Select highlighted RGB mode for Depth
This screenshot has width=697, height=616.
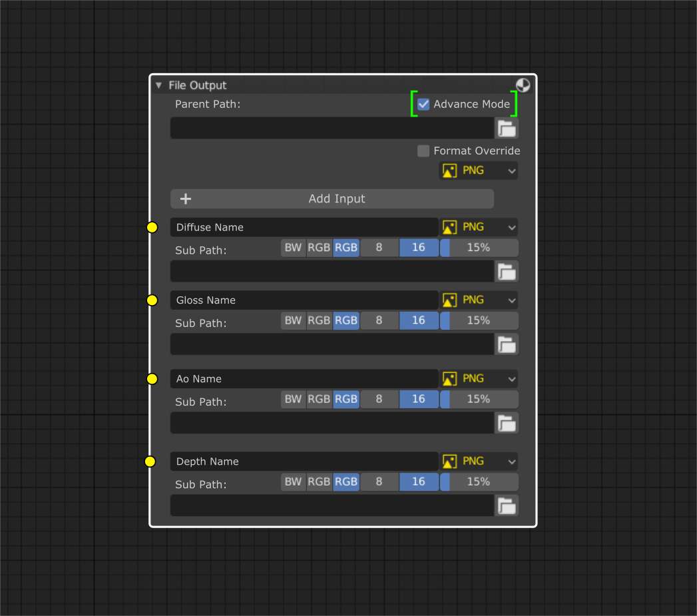pyautogui.click(x=346, y=482)
